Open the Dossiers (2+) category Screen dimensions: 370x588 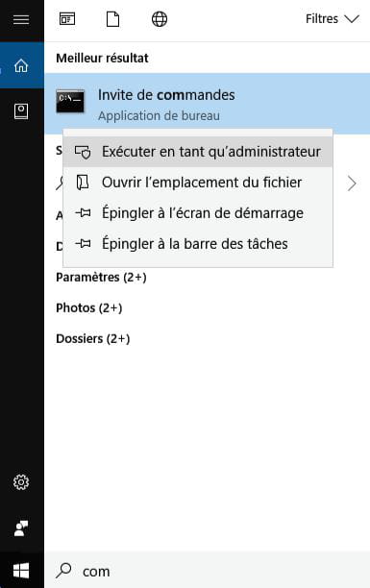click(92, 339)
